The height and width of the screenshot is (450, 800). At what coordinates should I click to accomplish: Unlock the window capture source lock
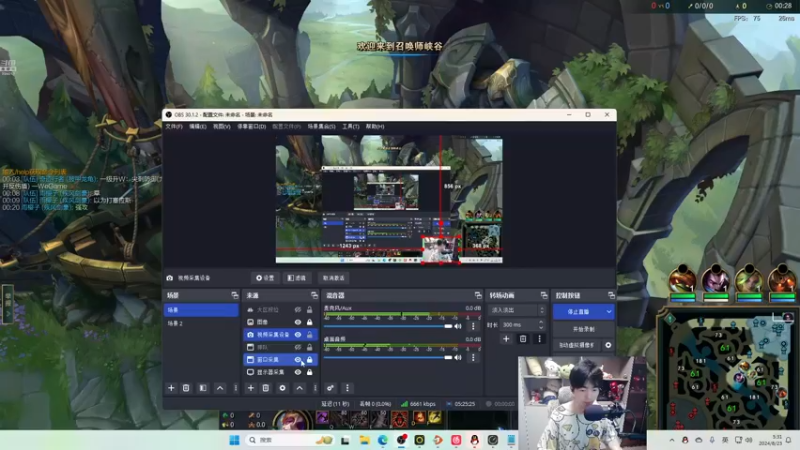pos(310,360)
